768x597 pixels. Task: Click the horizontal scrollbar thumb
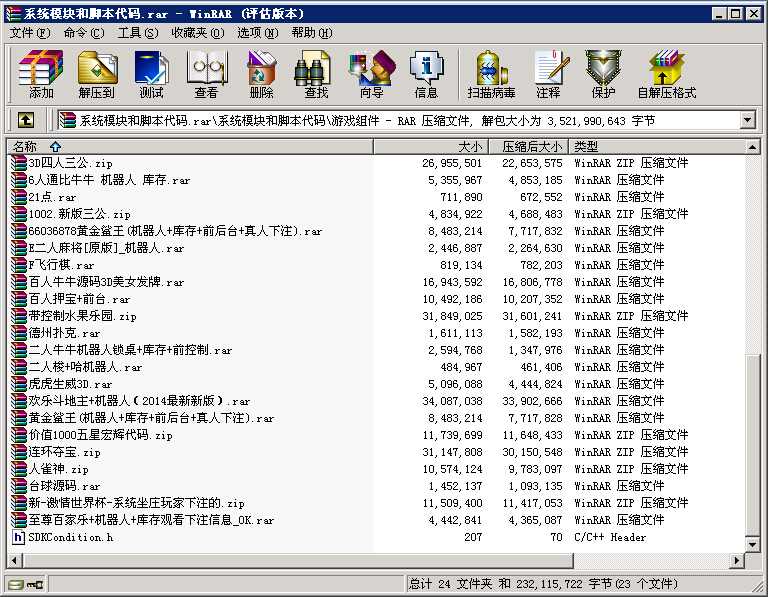click(x=297, y=560)
